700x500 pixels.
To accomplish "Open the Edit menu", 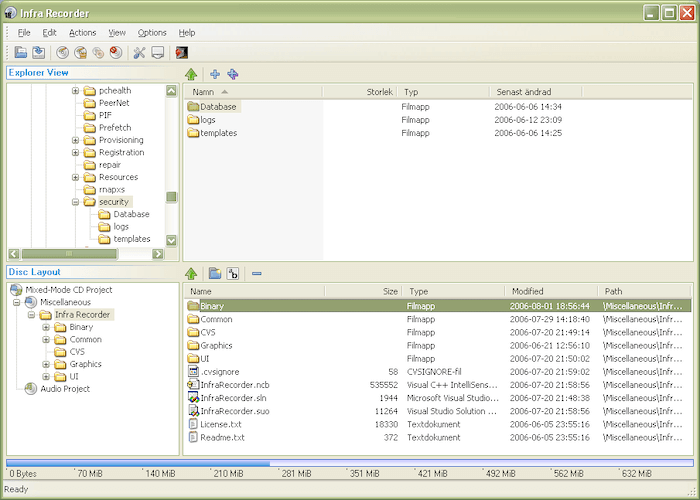I will (x=49, y=33).
